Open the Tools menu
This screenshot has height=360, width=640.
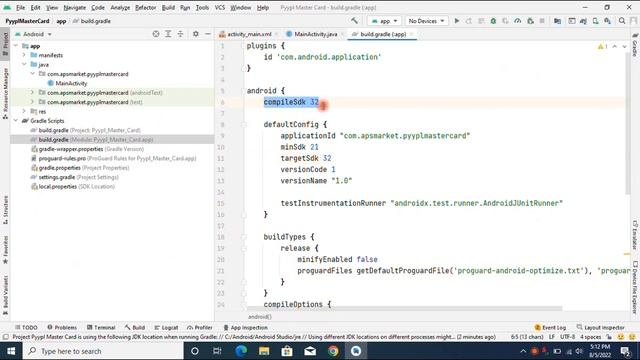tap(202, 7)
